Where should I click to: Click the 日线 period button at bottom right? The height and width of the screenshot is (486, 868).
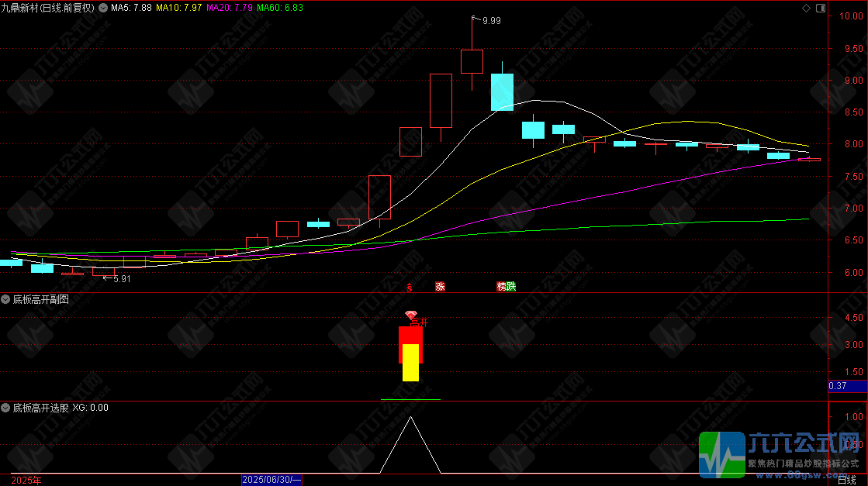pyautogui.click(x=846, y=480)
